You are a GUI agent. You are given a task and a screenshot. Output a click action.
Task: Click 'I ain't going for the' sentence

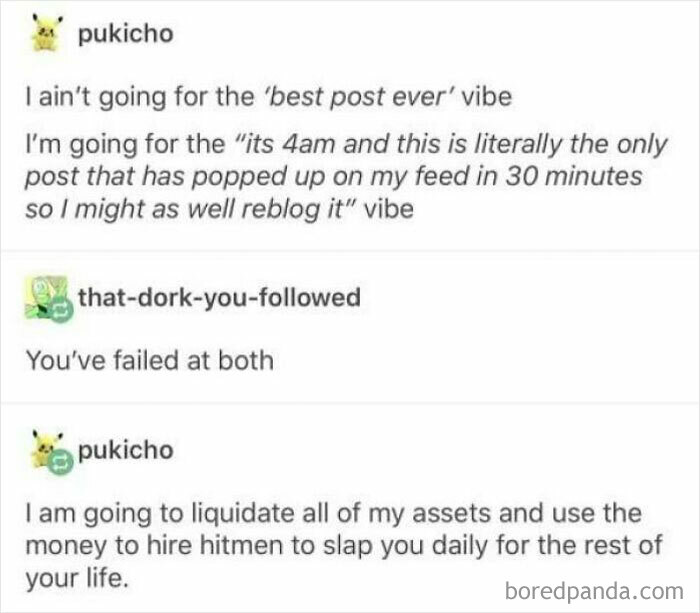(x=139, y=97)
